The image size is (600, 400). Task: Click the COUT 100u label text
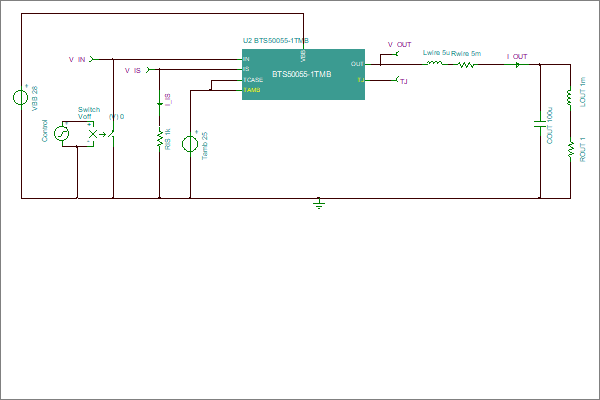click(x=550, y=126)
